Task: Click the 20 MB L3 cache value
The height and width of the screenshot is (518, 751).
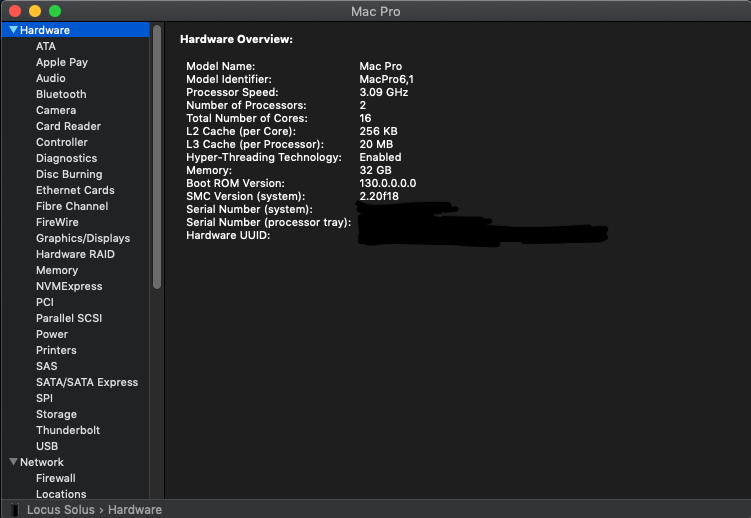Action: pos(376,144)
